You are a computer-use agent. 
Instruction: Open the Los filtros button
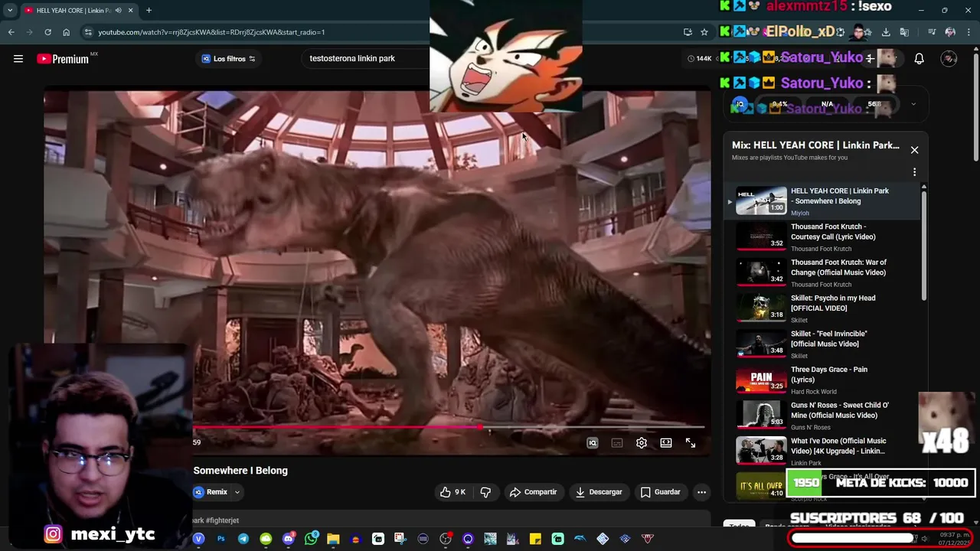[228, 59]
